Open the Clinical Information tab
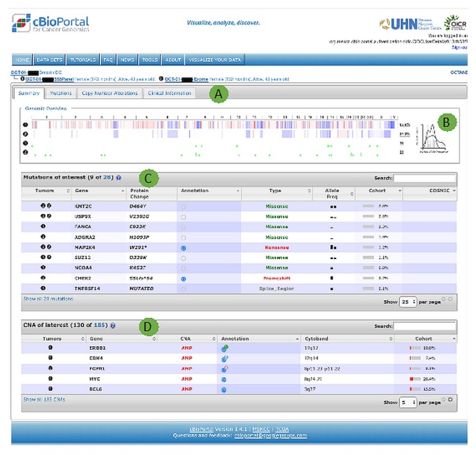The image size is (476, 455). coord(169,93)
